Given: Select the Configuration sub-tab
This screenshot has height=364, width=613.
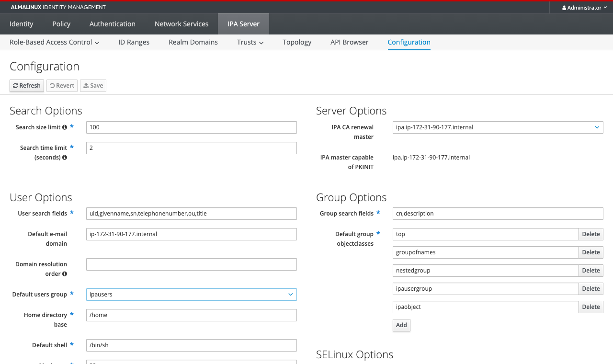Looking at the screenshot, I should 409,42.
